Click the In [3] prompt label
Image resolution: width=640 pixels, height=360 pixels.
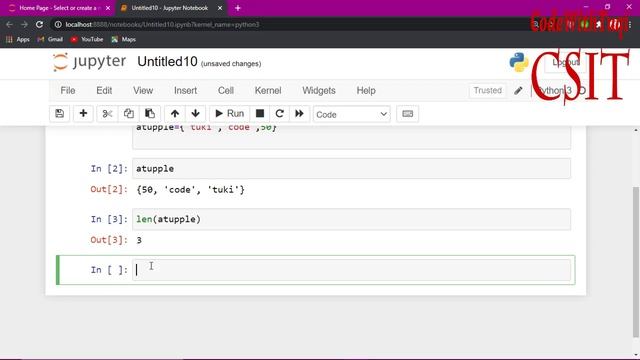109,219
